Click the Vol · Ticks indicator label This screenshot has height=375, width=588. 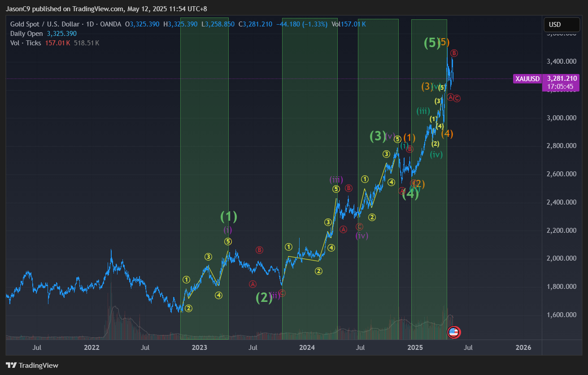[26, 43]
